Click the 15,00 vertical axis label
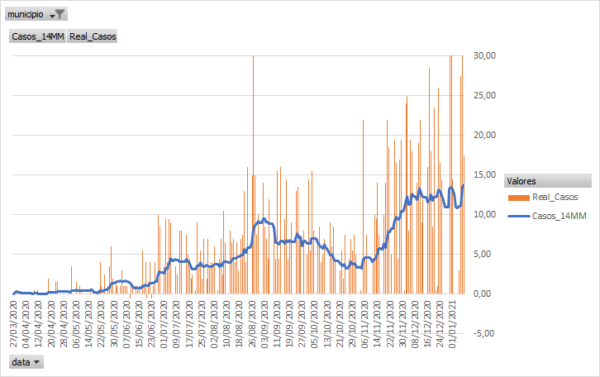 click(484, 175)
